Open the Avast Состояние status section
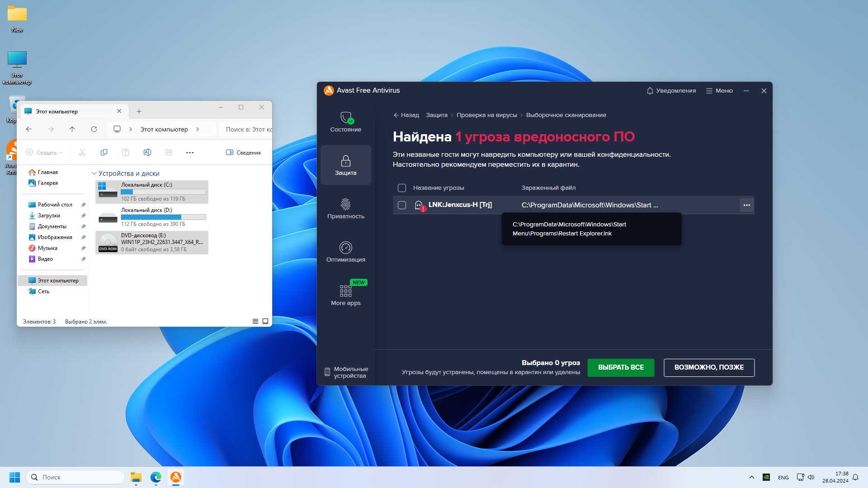Image resolution: width=868 pixels, height=488 pixels. coord(345,122)
